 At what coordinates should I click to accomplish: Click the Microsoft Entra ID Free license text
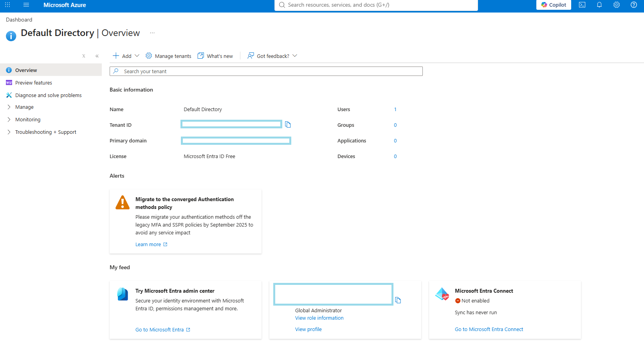pos(209,156)
